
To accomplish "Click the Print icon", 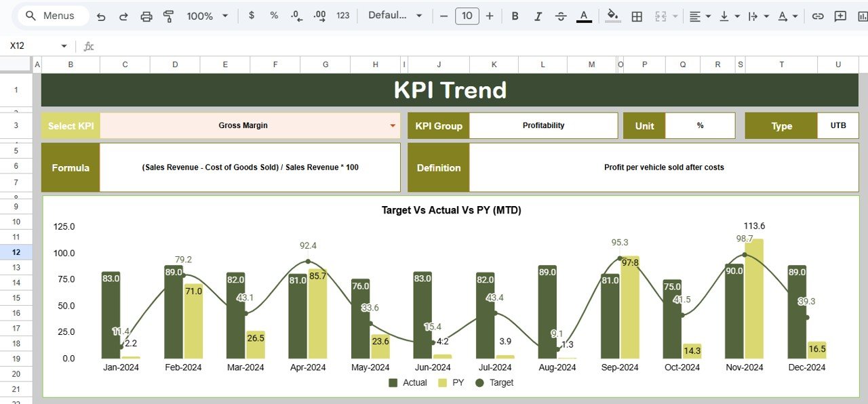I will 146,16.
